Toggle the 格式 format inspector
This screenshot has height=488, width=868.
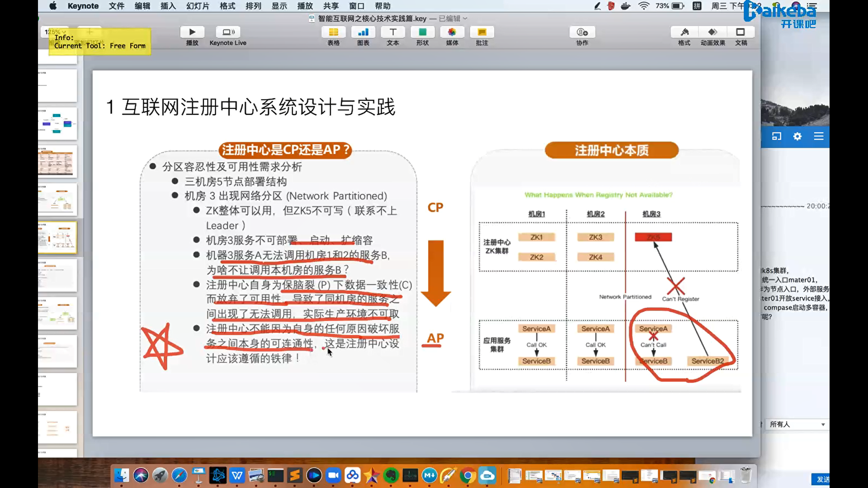pyautogui.click(x=684, y=33)
